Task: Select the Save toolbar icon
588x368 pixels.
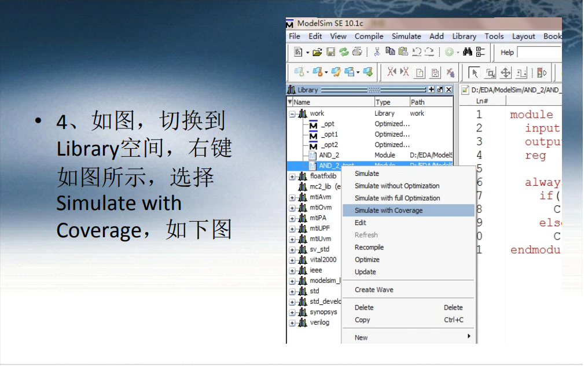Action: tap(330, 52)
